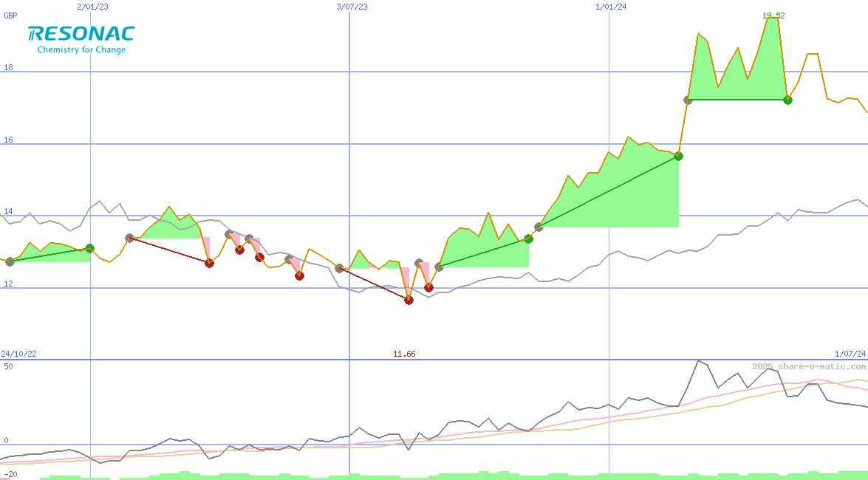
Task: Click the share-o-matic.com watermark link
Action: (x=809, y=366)
